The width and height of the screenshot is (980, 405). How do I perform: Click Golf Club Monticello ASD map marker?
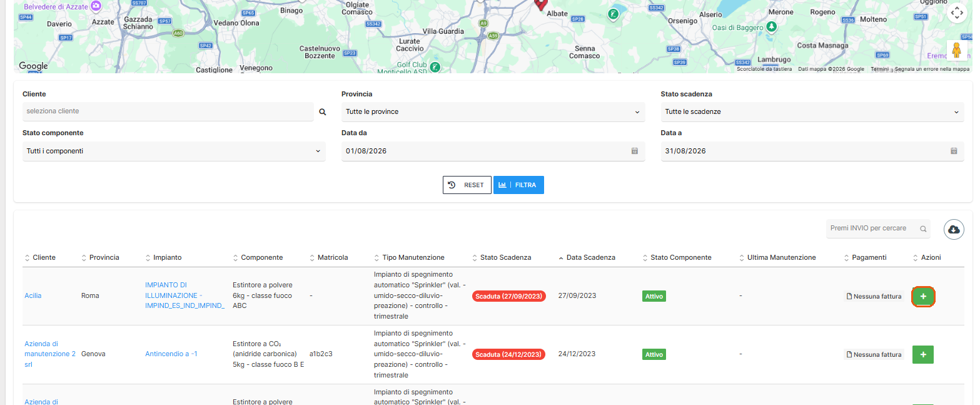[x=435, y=66]
